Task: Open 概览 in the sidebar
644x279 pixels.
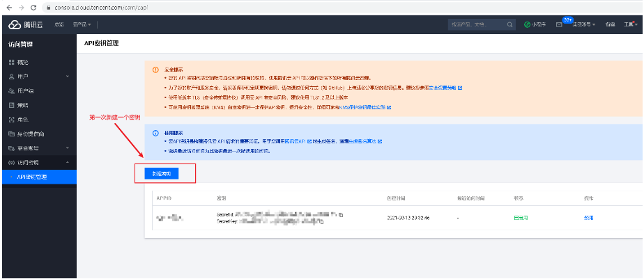Action: point(22,63)
